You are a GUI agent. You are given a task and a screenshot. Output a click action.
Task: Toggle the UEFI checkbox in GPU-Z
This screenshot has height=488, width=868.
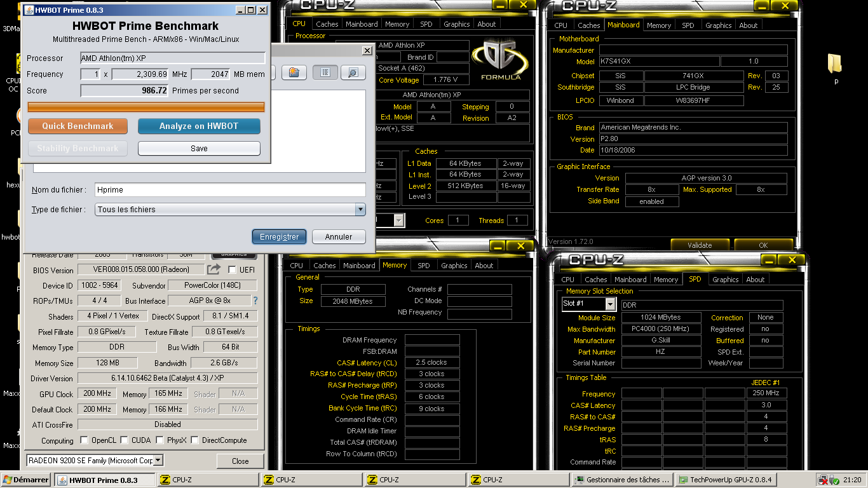click(232, 269)
